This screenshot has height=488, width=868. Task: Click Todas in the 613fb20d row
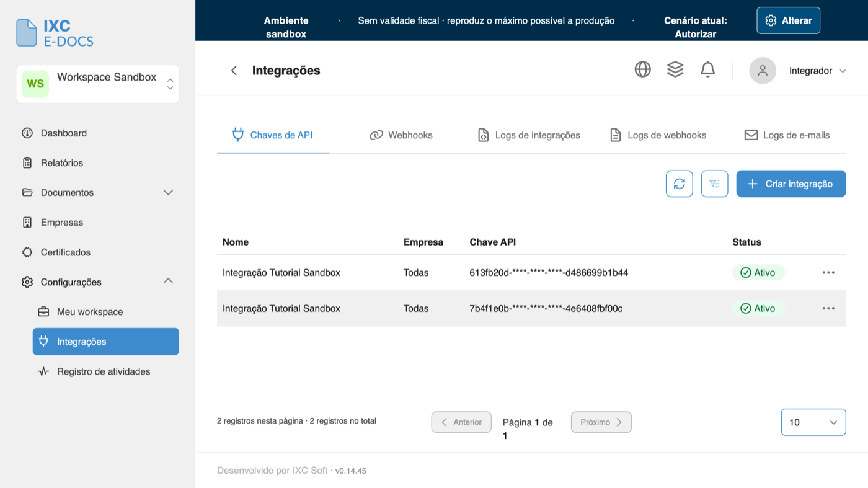[x=416, y=272]
